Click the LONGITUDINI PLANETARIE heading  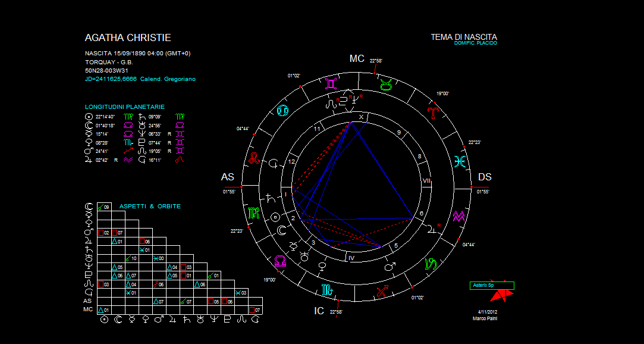[x=125, y=107]
